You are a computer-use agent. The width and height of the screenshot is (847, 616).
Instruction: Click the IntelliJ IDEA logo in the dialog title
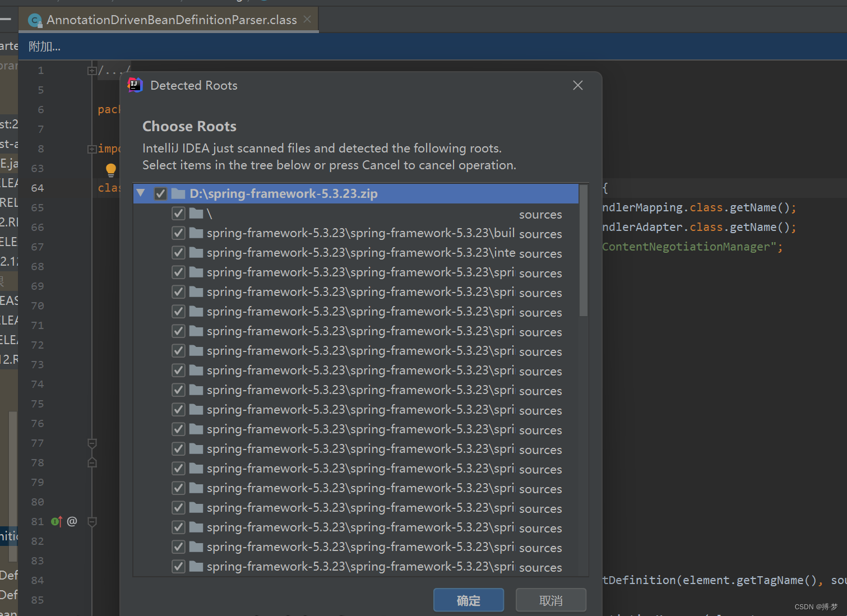135,85
